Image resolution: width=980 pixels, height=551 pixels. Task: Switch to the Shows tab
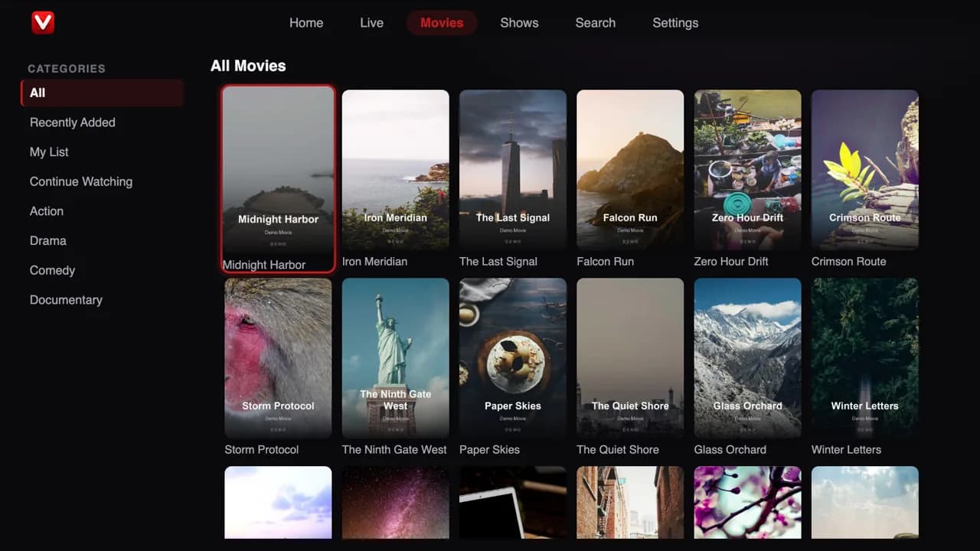pyautogui.click(x=519, y=23)
